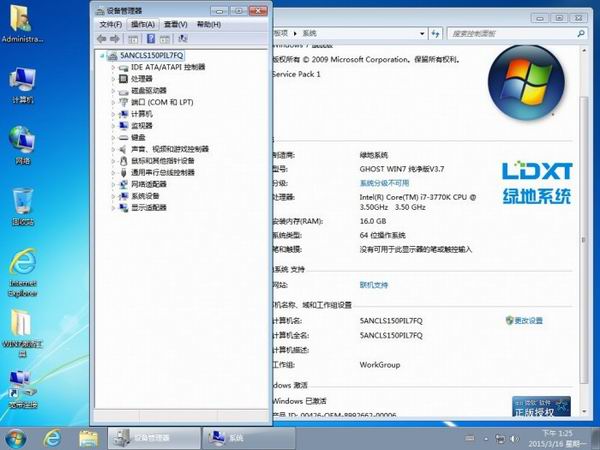The height and width of the screenshot is (450, 600).
Task: Click the 正版授权 genuine software badge
Action: click(541, 406)
